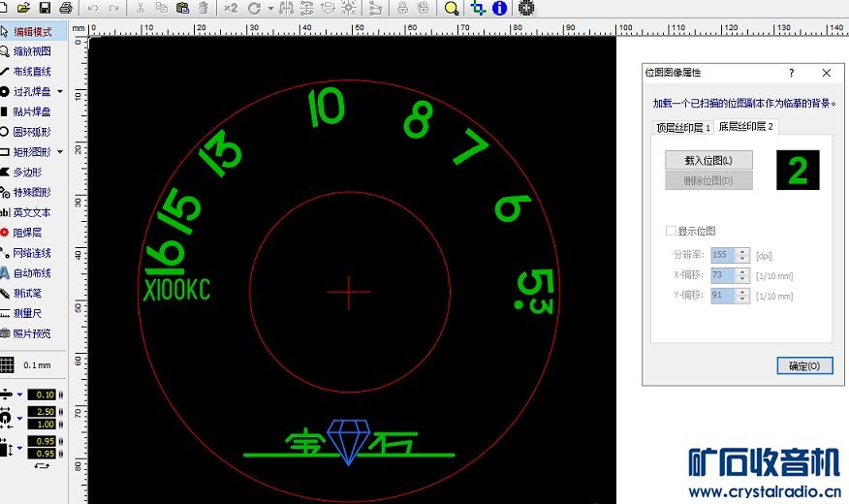The image size is (849, 504).
Task: Select the 布线直线 track tool
Action: click(x=33, y=72)
